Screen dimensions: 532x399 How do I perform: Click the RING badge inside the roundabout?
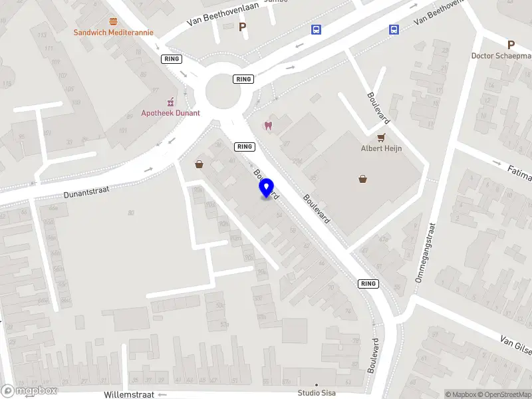243,79
